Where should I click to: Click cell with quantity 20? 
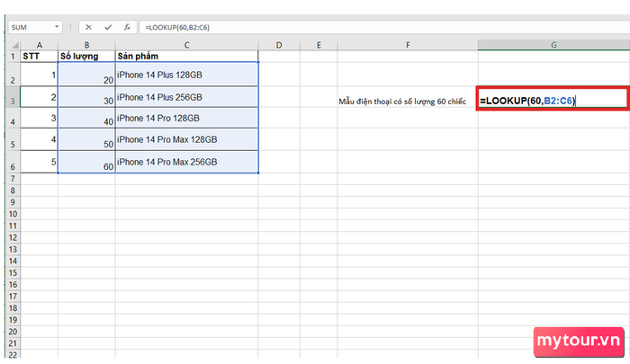click(86, 75)
